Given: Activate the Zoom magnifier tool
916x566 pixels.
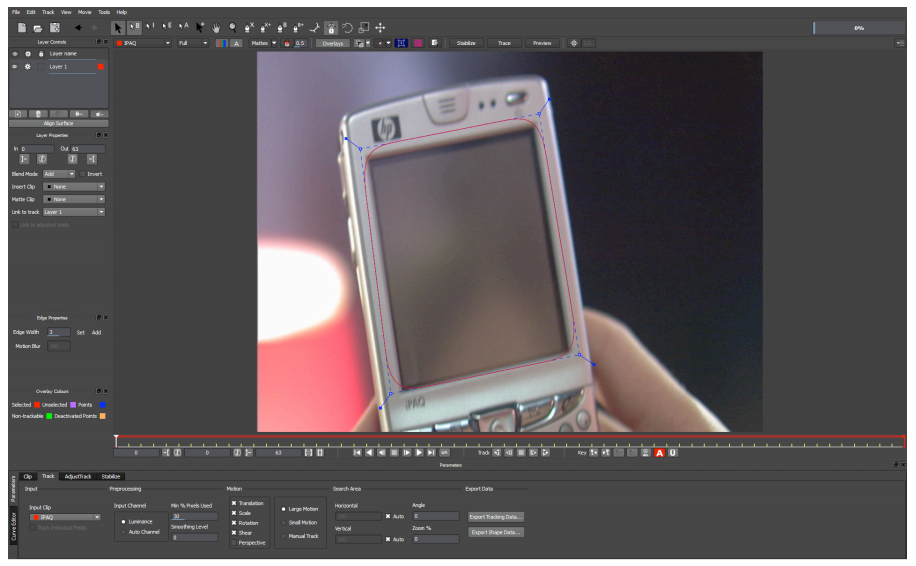Looking at the screenshot, I should [233, 27].
